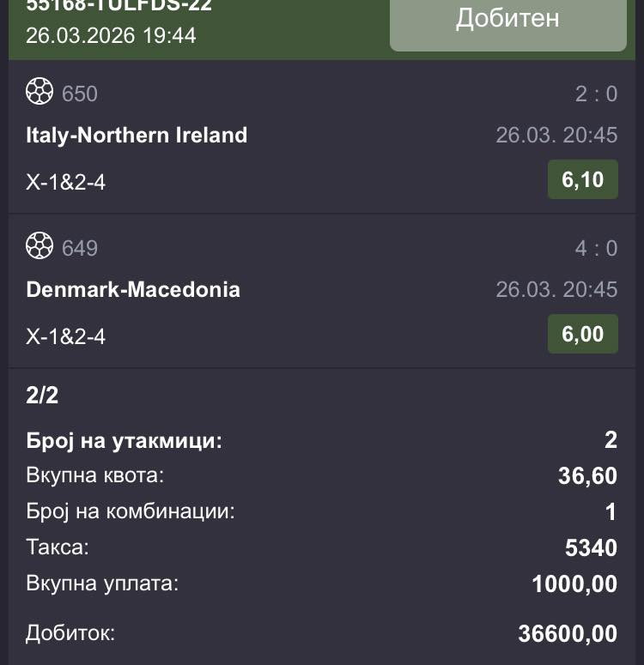644x665 pixels.
Task: Tap the X-1&2-4 bet under Italy match
Action: click(66, 181)
